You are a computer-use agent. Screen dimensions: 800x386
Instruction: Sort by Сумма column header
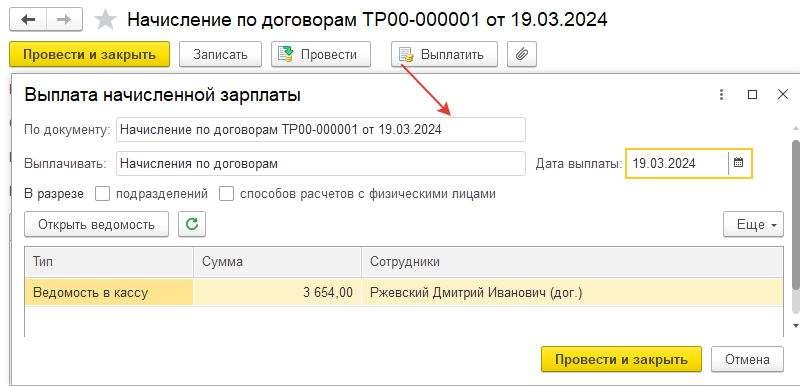[278, 262]
